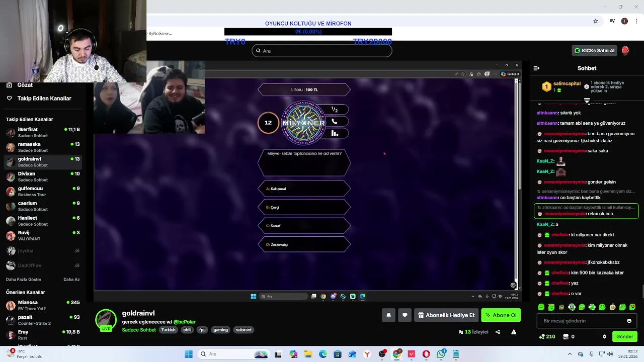Screen dimensions: 644x362
Task: Click the Windows taskbar search box
Action: click(x=233, y=354)
